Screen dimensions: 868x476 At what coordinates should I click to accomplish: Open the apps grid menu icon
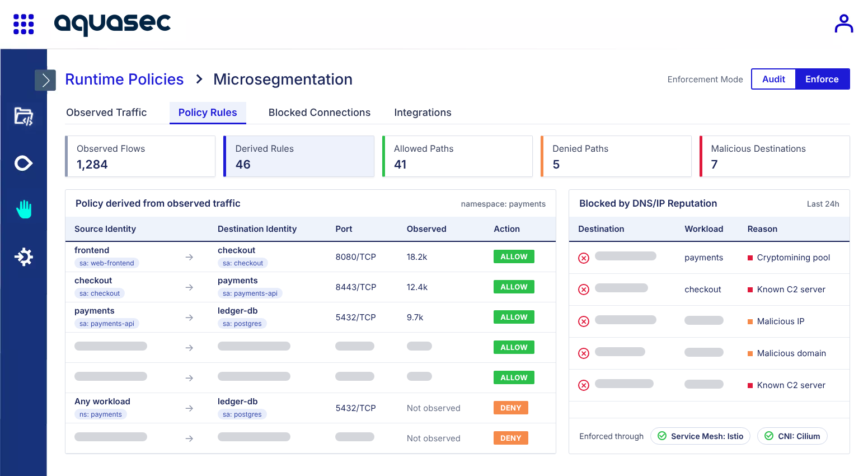24,24
